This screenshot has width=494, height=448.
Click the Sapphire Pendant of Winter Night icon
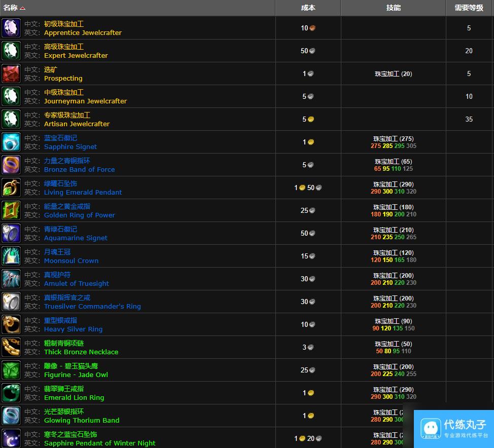[x=11, y=438]
